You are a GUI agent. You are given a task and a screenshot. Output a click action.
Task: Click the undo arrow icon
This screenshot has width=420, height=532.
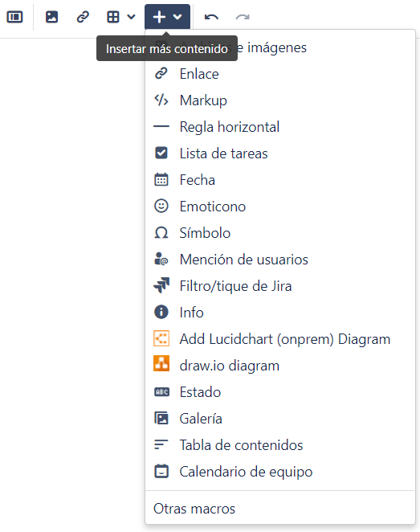coord(211,17)
